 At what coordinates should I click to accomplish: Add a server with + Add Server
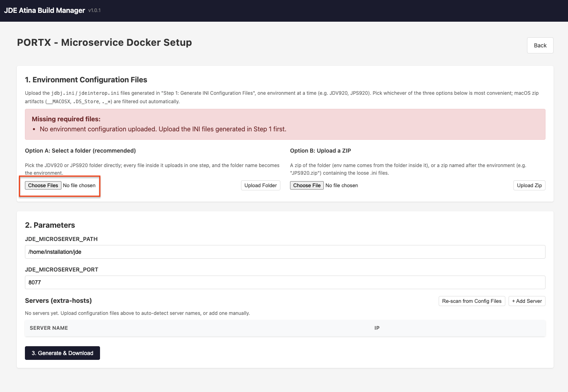pos(527,301)
